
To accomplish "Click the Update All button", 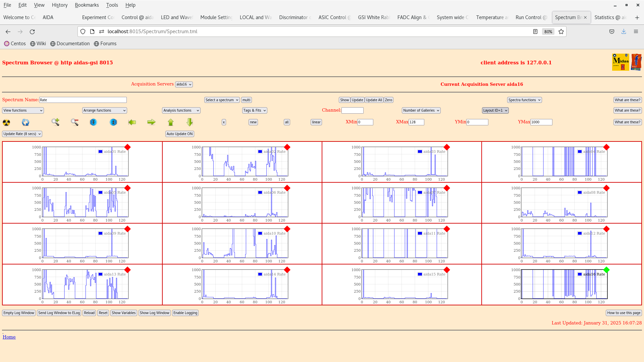I will pyautogui.click(x=374, y=100).
